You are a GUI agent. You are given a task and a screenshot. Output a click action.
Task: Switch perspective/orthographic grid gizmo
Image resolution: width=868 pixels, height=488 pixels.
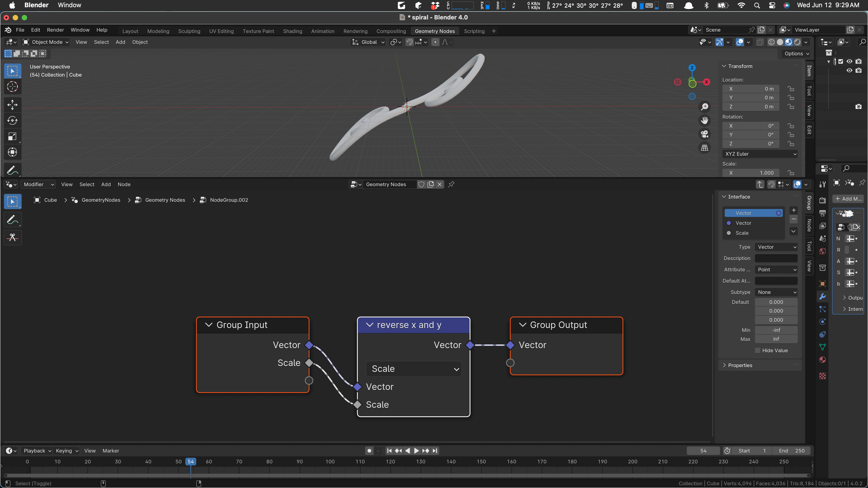pos(705,148)
